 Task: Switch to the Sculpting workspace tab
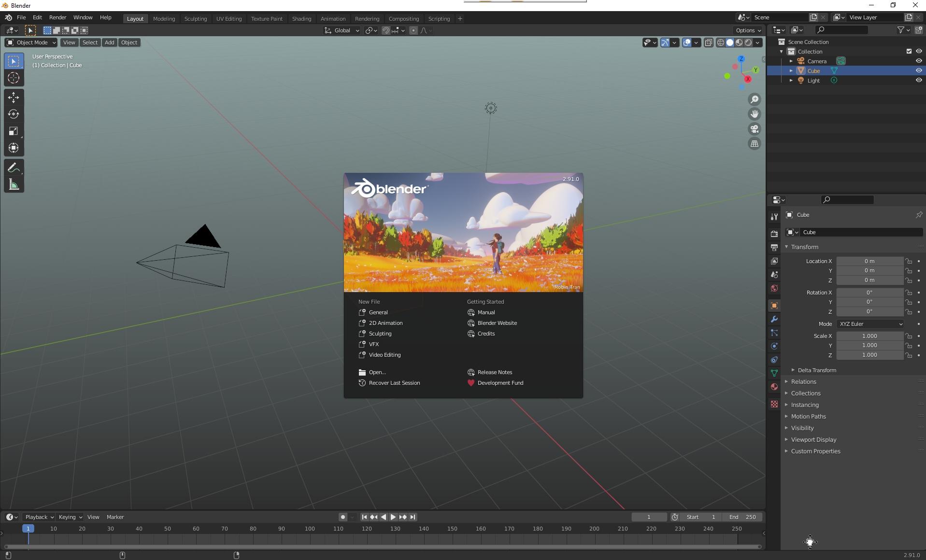click(196, 19)
